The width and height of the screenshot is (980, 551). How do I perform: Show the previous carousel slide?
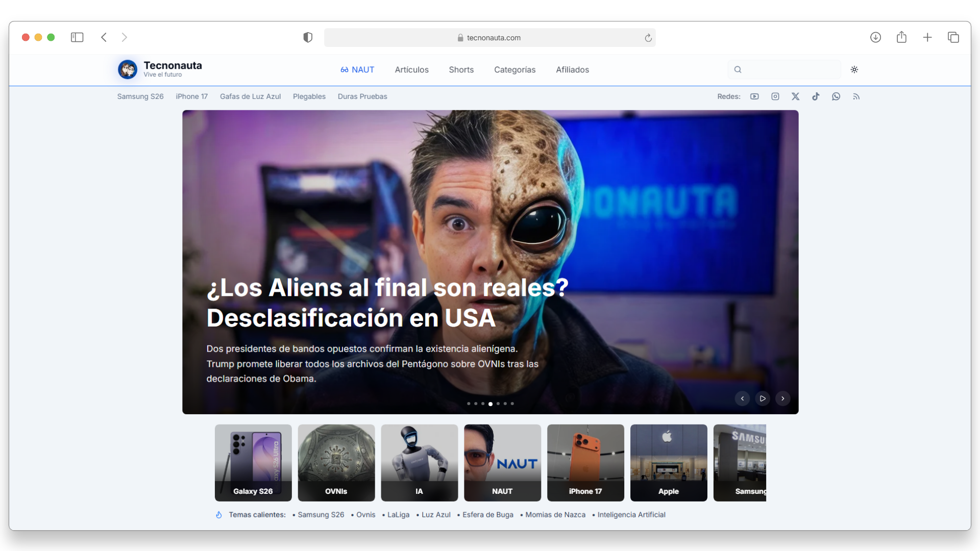pyautogui.click(x=742, y=398)
